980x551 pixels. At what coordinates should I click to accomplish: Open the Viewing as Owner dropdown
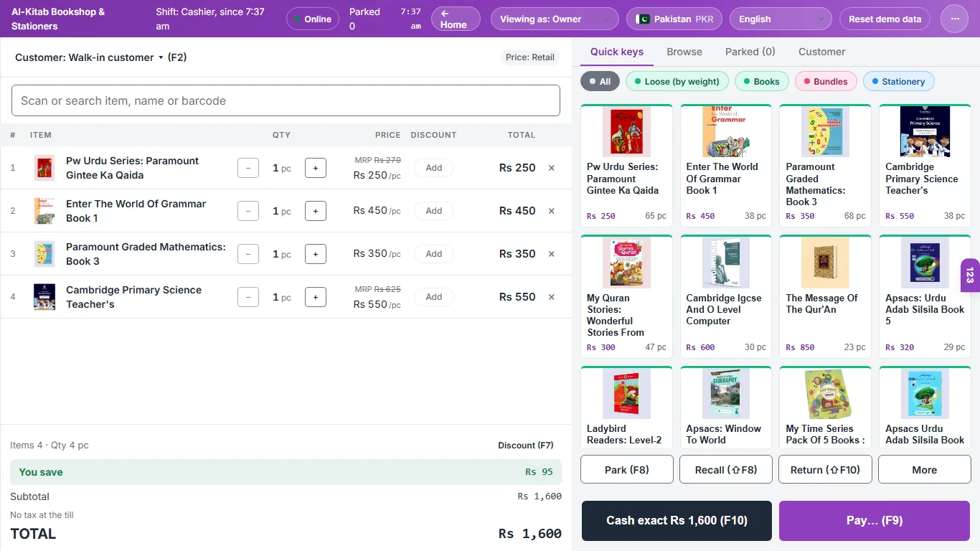[x=555, y=19]
